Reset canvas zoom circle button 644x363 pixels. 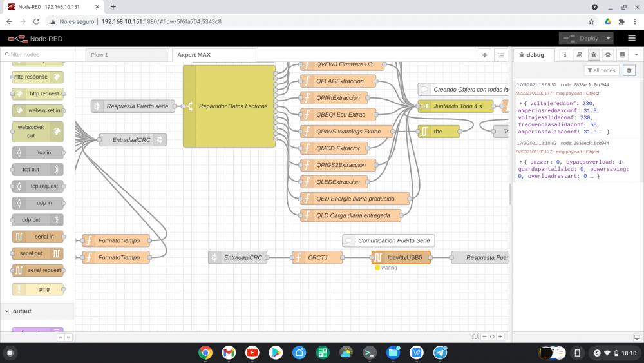pos(492,337)
